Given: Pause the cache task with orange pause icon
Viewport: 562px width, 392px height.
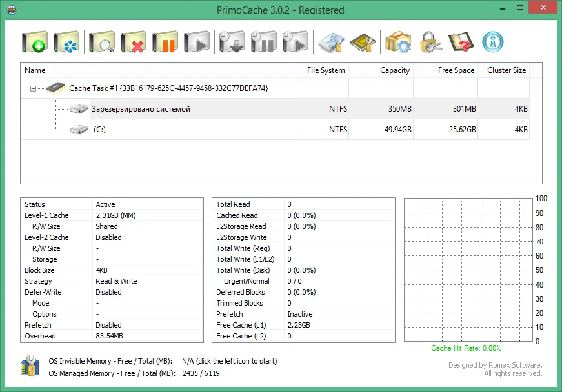Looking at the screenshot, I should coord(165,42).
